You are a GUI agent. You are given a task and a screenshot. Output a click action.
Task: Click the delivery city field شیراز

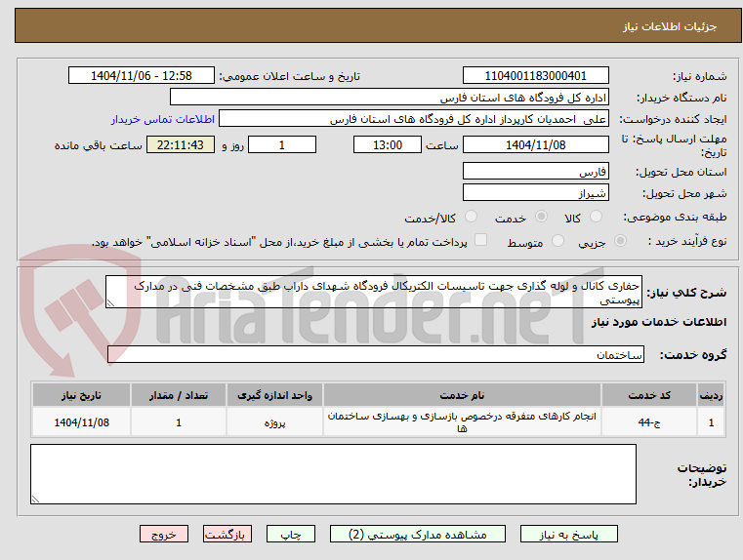(535, 192)
